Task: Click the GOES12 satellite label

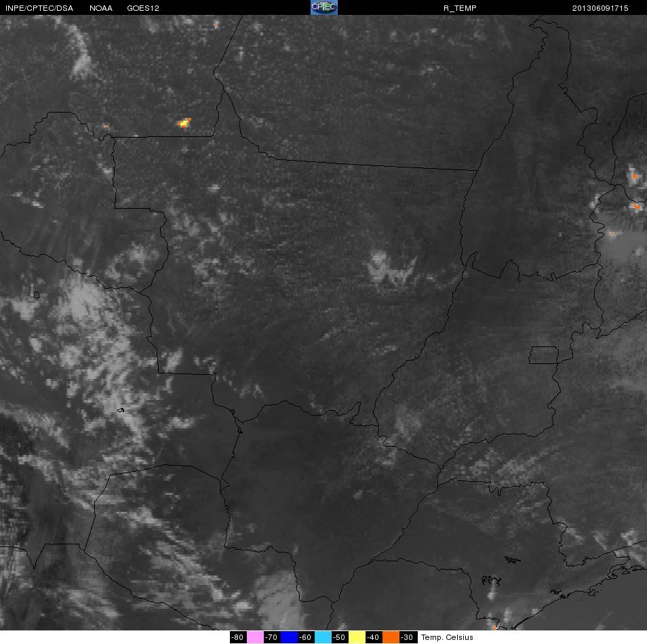Action: 143,8
